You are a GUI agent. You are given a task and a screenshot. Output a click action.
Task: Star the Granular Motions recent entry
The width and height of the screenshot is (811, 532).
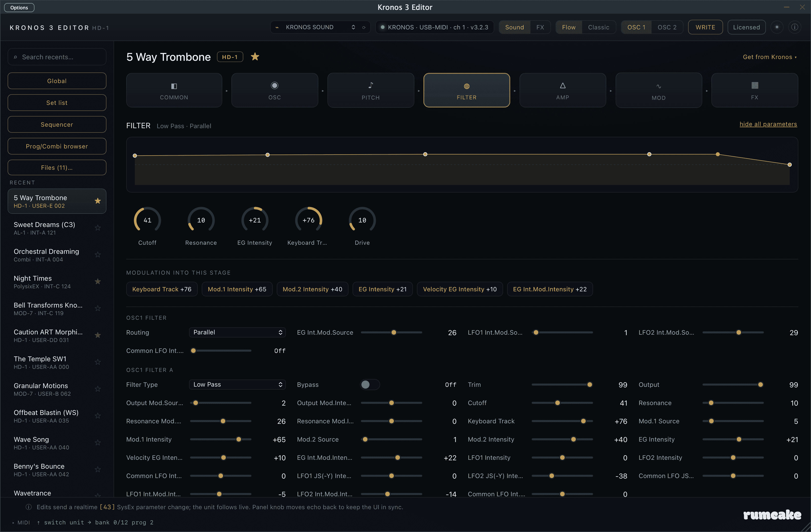(98, 389)
